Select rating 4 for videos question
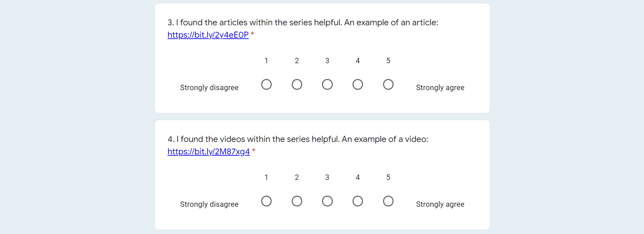The width and height of the screenshot is (644, 234). pos(358,201)
